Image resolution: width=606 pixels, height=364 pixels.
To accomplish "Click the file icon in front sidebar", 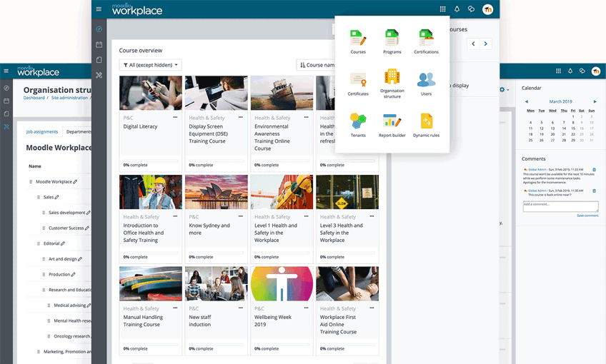I will [99, 60].
